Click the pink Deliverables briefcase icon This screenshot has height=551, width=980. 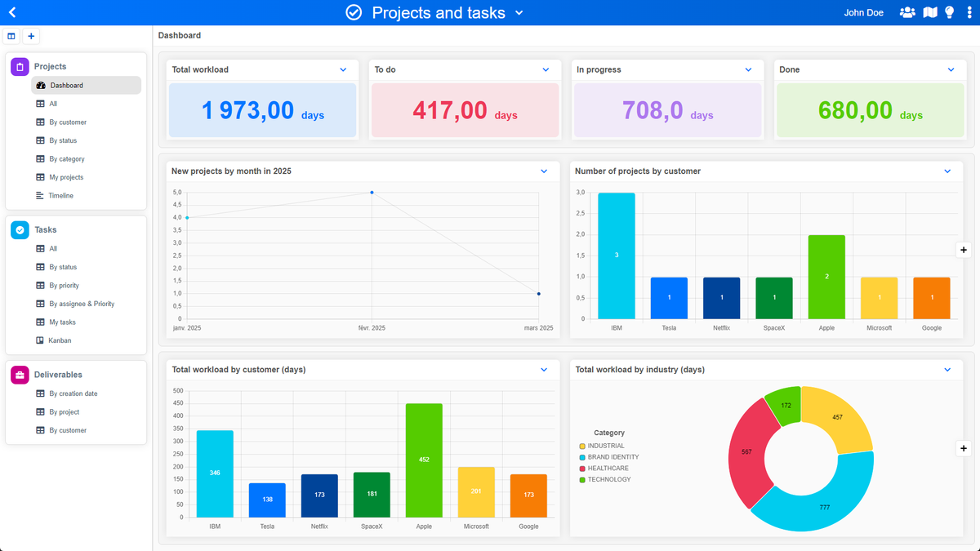click(x=20, y=375)
